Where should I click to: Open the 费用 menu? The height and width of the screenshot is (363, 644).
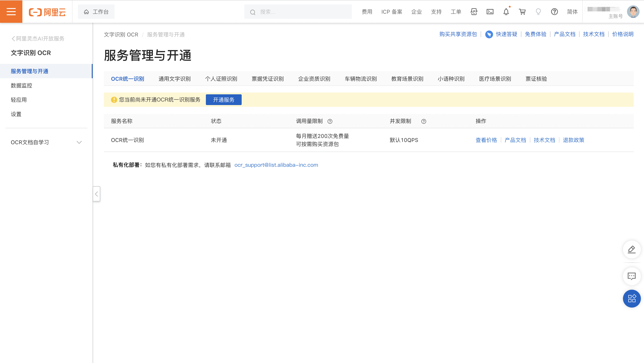pos(367,12)
